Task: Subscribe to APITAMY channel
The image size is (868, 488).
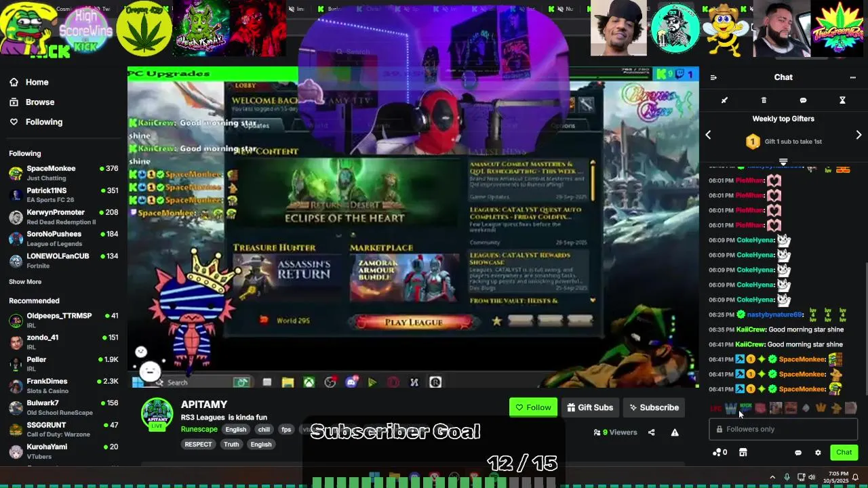Action: click(x=654, y=407)
